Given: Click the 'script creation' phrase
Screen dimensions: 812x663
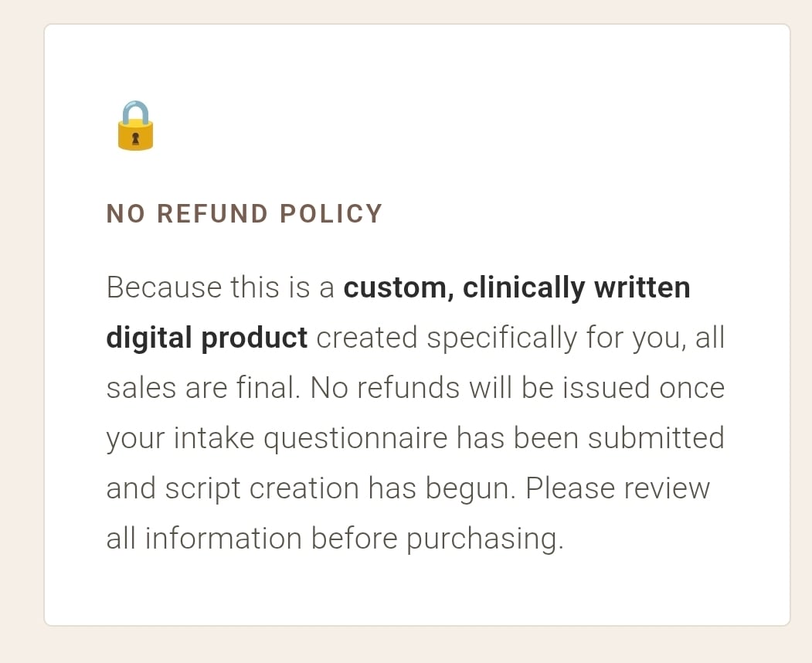Looking at the screenshot, I should (x=263, y=488).
